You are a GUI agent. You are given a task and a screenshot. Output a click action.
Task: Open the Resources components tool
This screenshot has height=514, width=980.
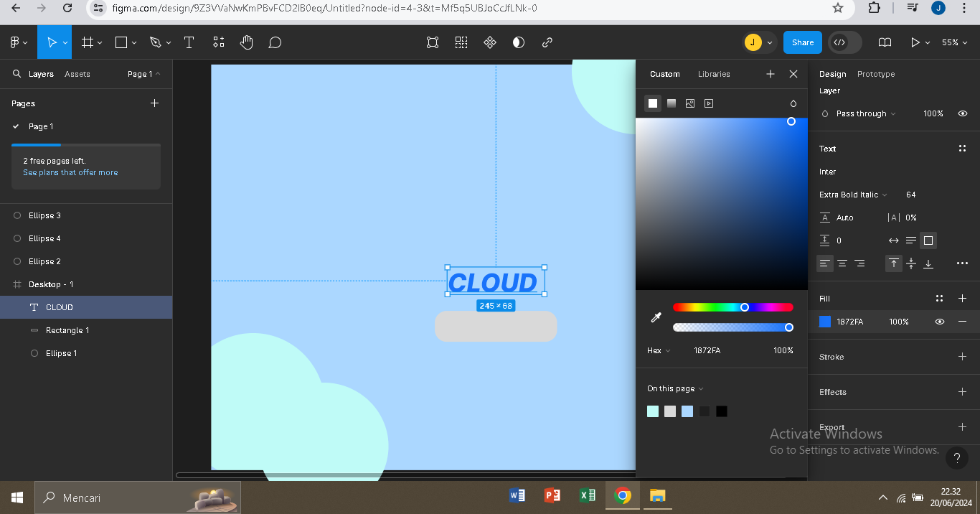pyautogui.click(x=219, y=43)
